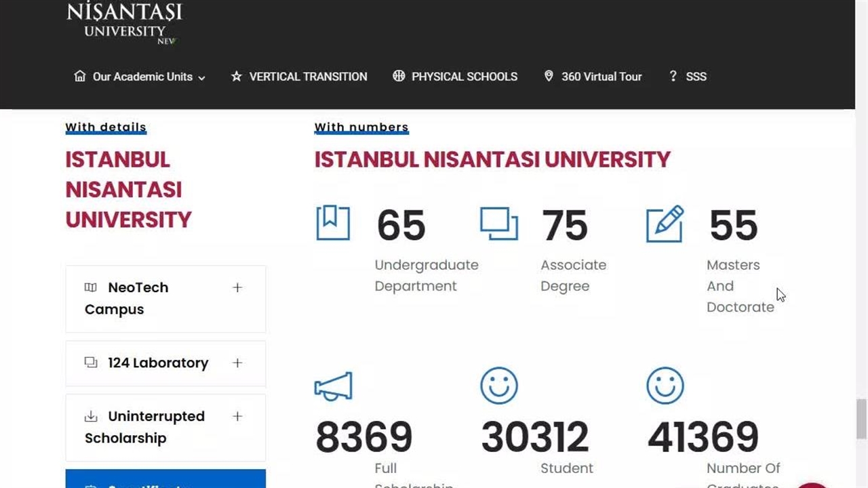The image size is (868, 488).
Task: Open the 360 Virtual Tour link
Action: (601, 77)
